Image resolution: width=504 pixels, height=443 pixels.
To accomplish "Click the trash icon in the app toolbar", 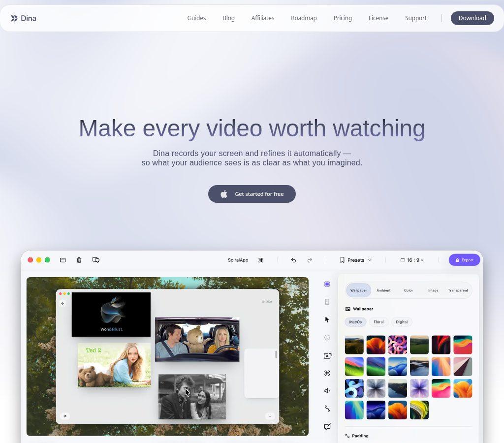I will [x=79, y=260].
